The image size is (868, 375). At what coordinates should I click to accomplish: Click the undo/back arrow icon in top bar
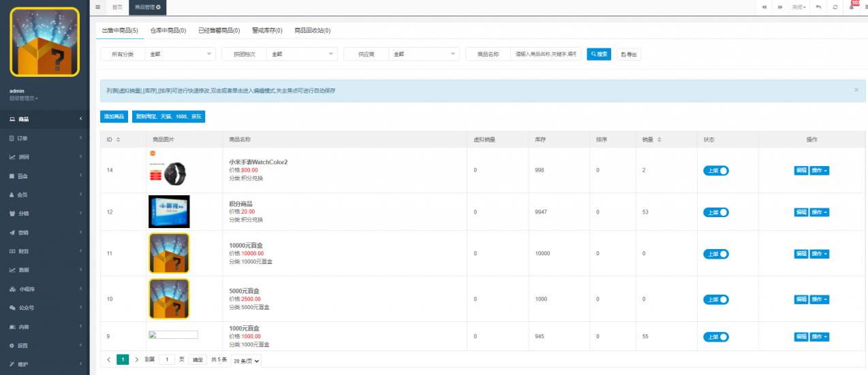(x=818, y=7)
